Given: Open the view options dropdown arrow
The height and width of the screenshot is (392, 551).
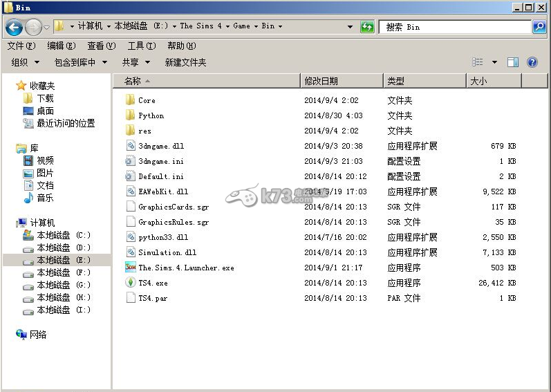Looking at the screenshot, I should pos(494,62).
